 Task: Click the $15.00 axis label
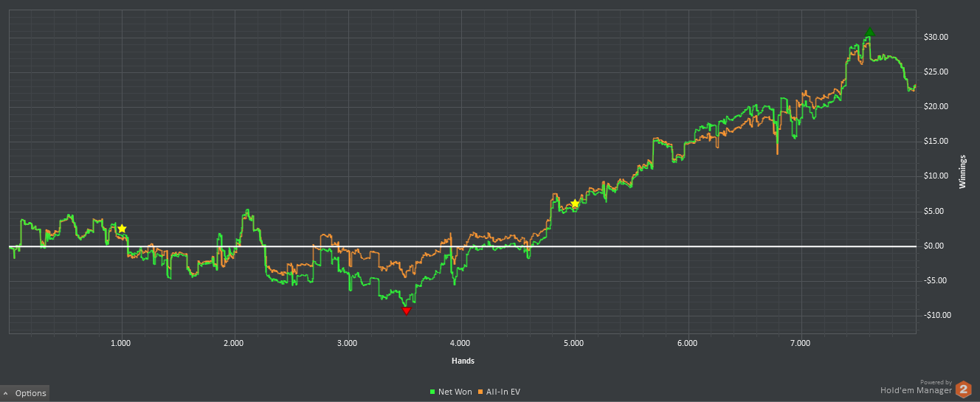pos(936,141)
